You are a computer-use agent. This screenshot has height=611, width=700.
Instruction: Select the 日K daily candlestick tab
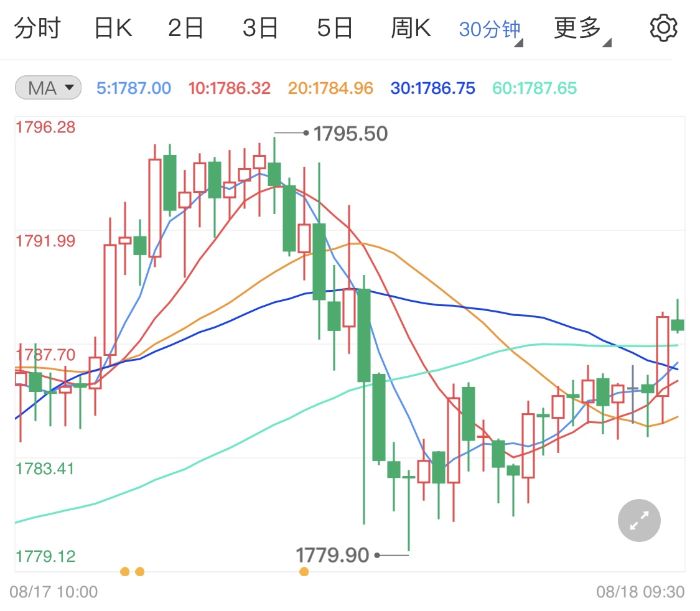tap(113, 28)
